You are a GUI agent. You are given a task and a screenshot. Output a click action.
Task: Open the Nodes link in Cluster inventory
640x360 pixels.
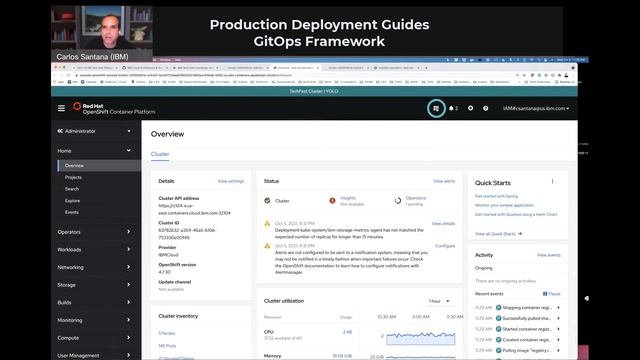pyautogui.click(x=167, y=333)
